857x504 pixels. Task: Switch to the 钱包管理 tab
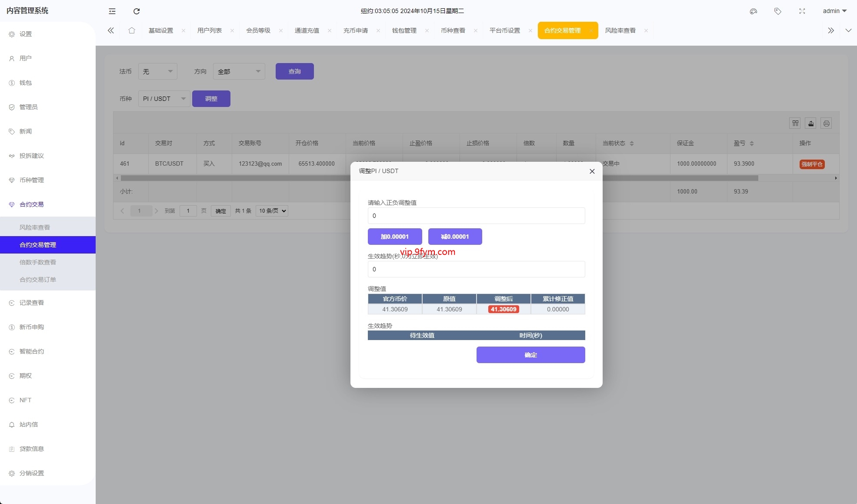(x=404, y=30)
